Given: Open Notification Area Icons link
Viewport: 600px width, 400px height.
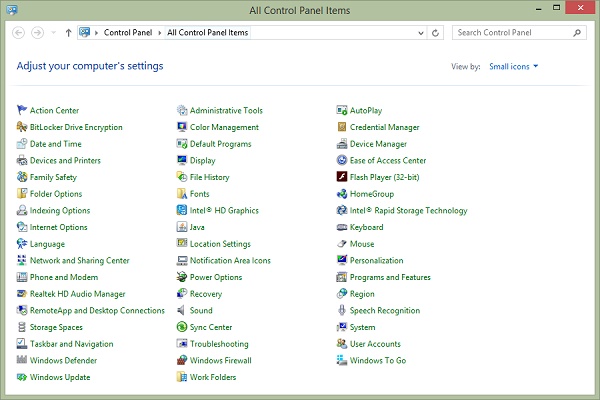Looking at the screenshot, I should coord(230,260).
